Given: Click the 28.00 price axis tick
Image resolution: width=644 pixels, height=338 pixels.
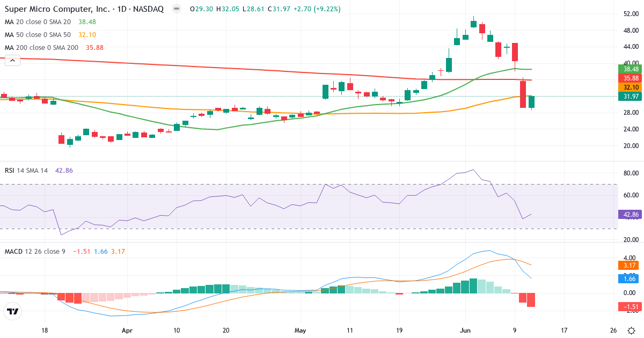Looking at the screenshot, I should (x=630, y=113).
